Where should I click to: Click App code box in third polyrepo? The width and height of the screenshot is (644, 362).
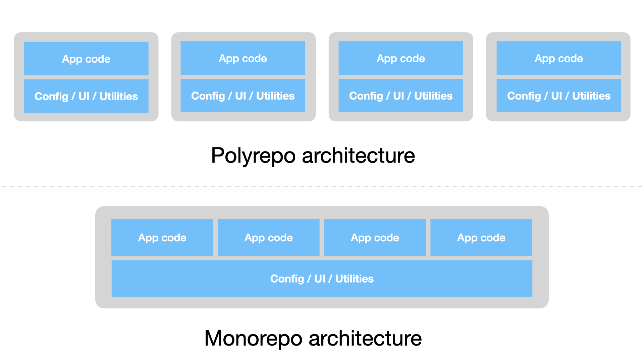[401, 58]
